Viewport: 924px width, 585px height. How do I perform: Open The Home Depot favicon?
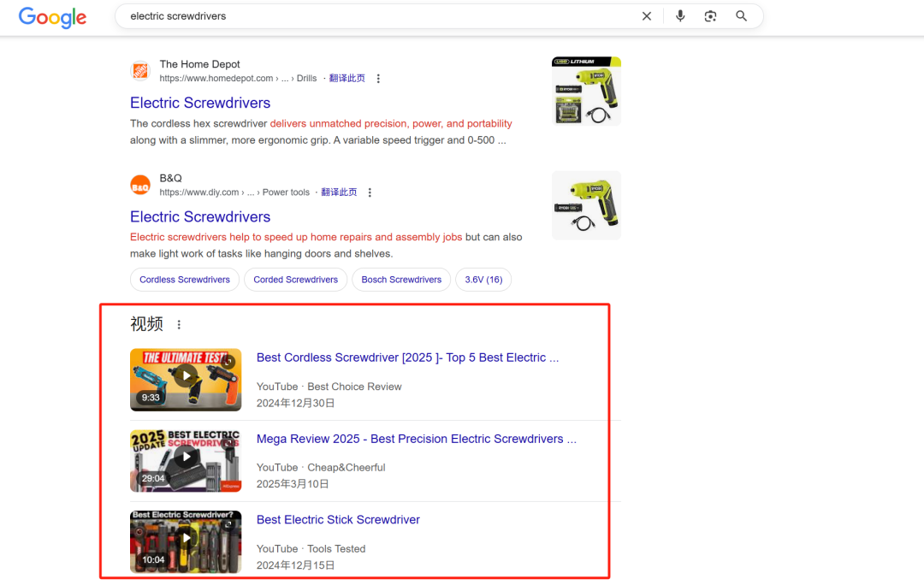(x=140, y=71)
